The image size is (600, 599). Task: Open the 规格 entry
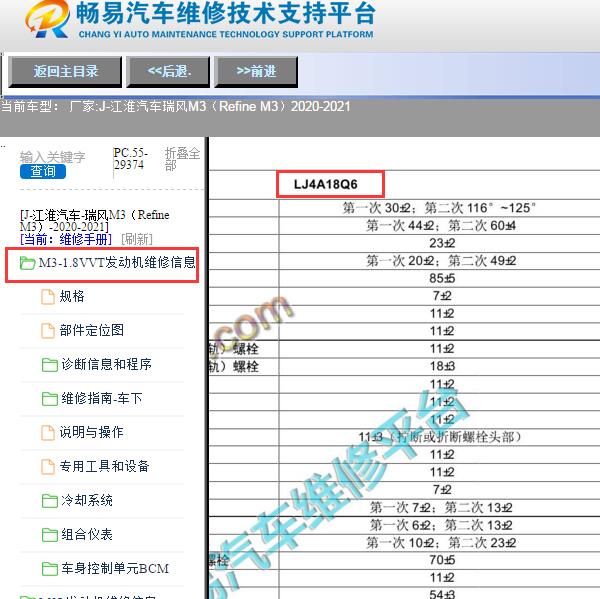point(72,297)
